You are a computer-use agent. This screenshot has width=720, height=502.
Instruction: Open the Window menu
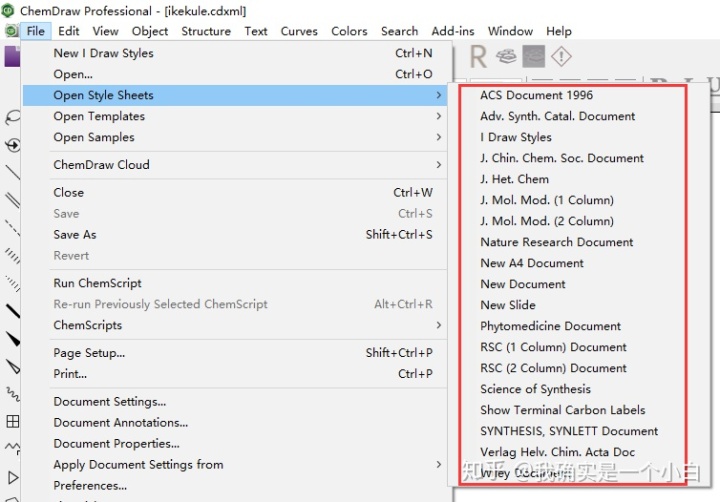(x=510, y=31)
